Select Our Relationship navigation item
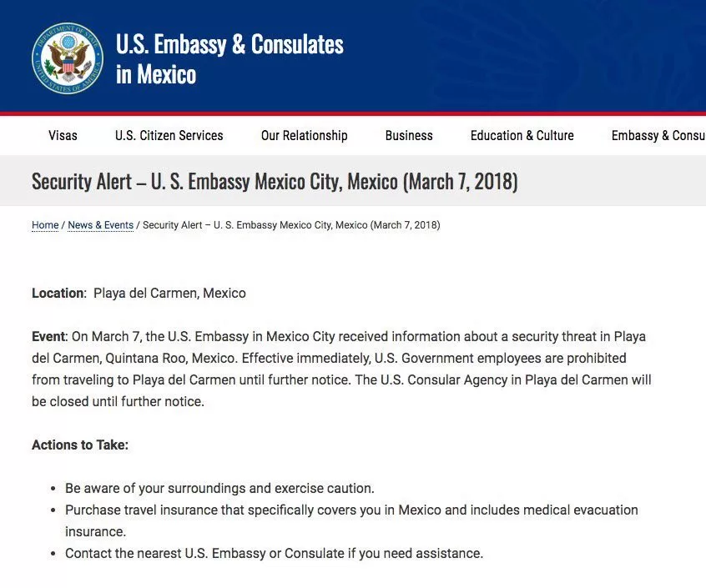Image resolution: width=706 pixels, height=588 pixels. tap(304, 135)
